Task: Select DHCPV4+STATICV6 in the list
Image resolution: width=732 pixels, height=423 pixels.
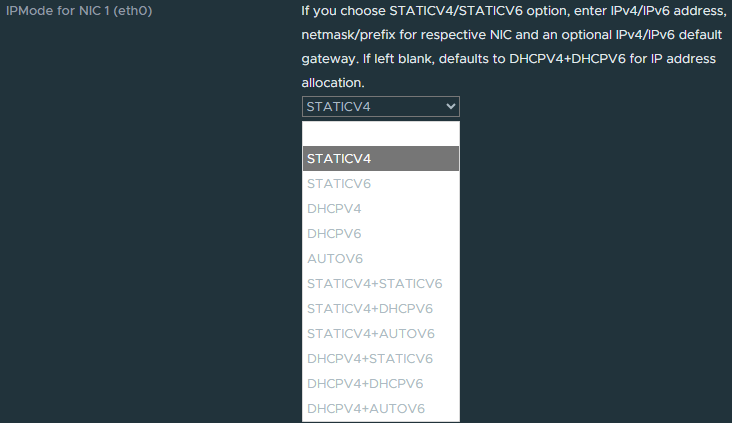Action: pos(380,358)
